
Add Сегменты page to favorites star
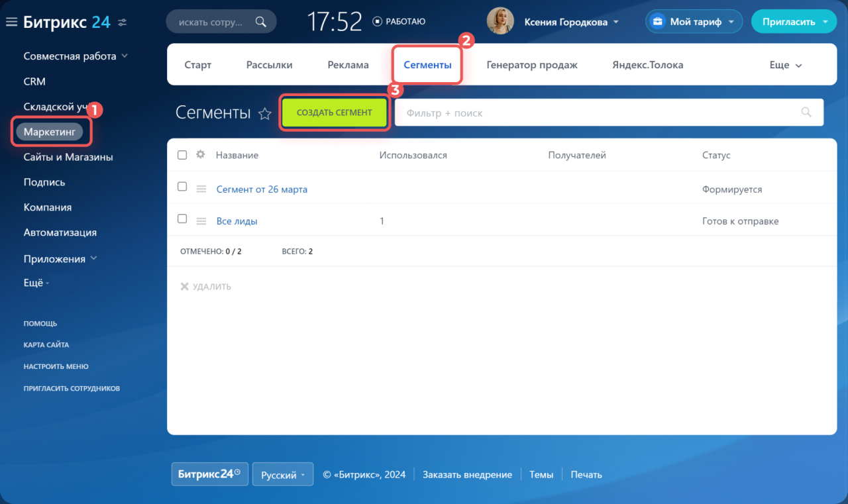pyautogui.click(x=265, y=114)
